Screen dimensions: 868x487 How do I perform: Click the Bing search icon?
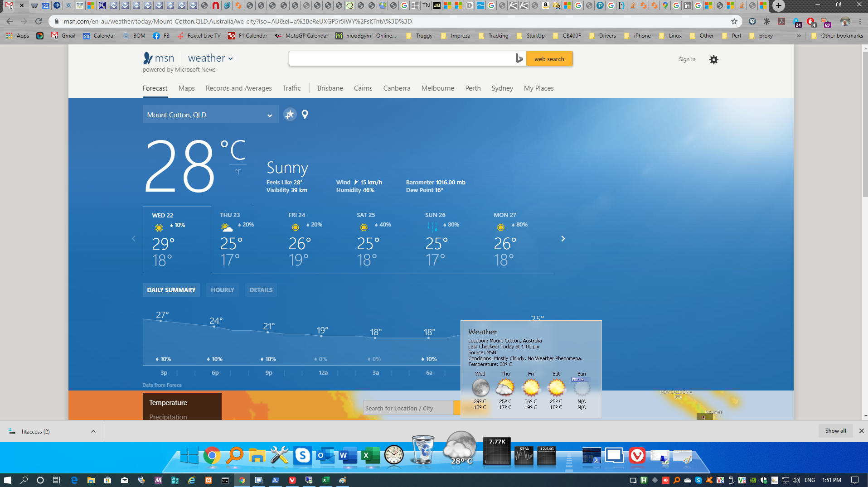pyautogui.click(x=519, y=58)
